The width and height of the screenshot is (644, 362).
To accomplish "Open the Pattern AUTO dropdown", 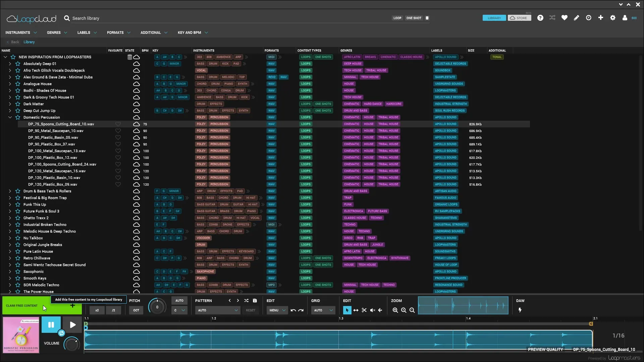I will [217, 310].
